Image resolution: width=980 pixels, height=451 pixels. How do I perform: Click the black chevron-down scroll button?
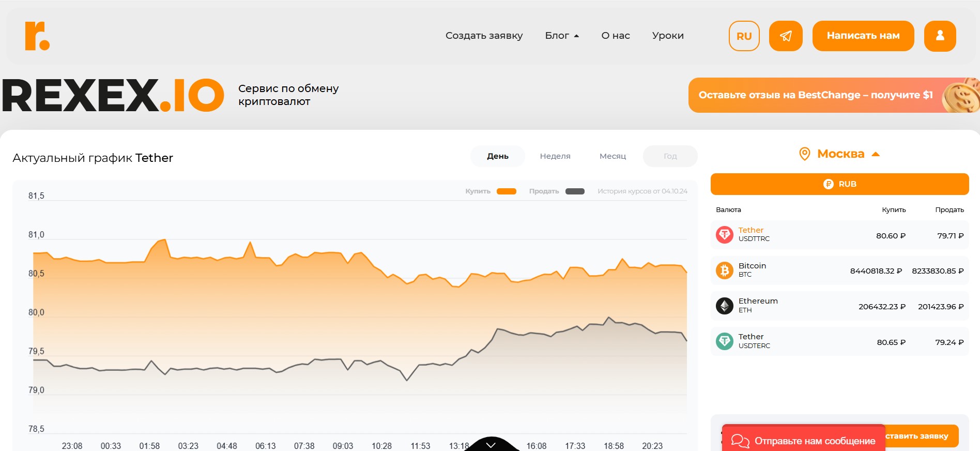[x=491, y=444]
